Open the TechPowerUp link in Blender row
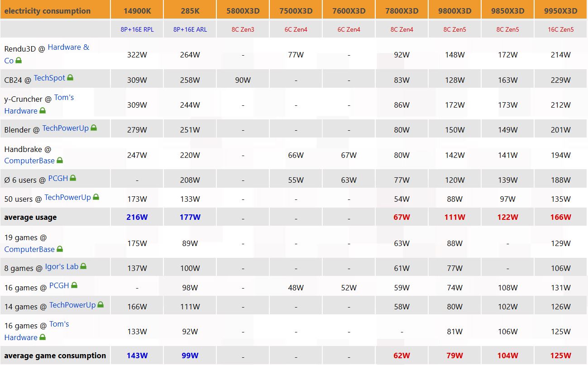The image size is (588, 365). [x=65, y=128]
